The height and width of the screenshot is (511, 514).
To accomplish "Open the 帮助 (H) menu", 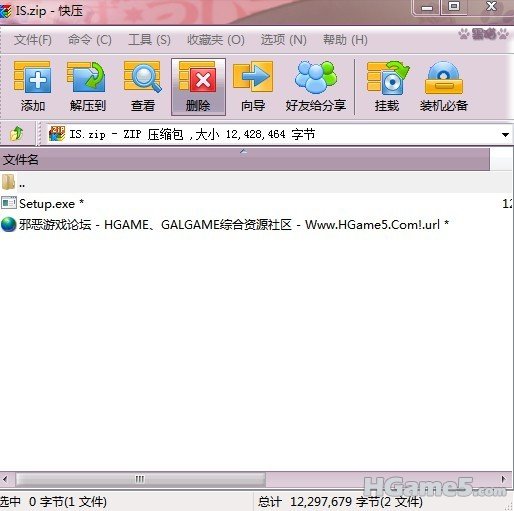I will click(345, 40).
